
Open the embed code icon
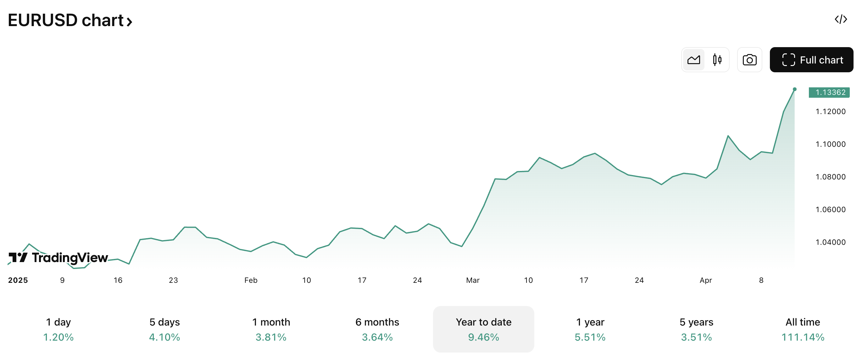(x=841, y=19)
